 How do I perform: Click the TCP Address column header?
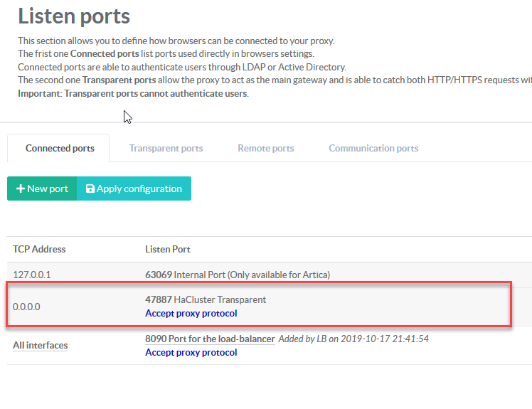[39, 249]
